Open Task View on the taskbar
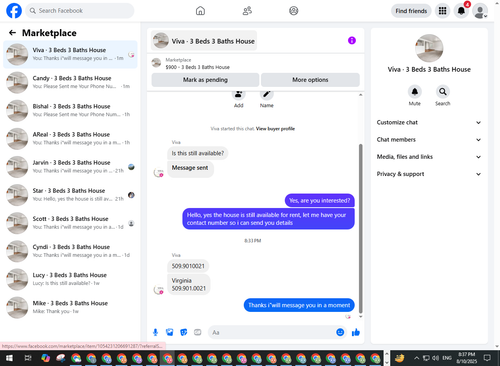 (28, 358)
